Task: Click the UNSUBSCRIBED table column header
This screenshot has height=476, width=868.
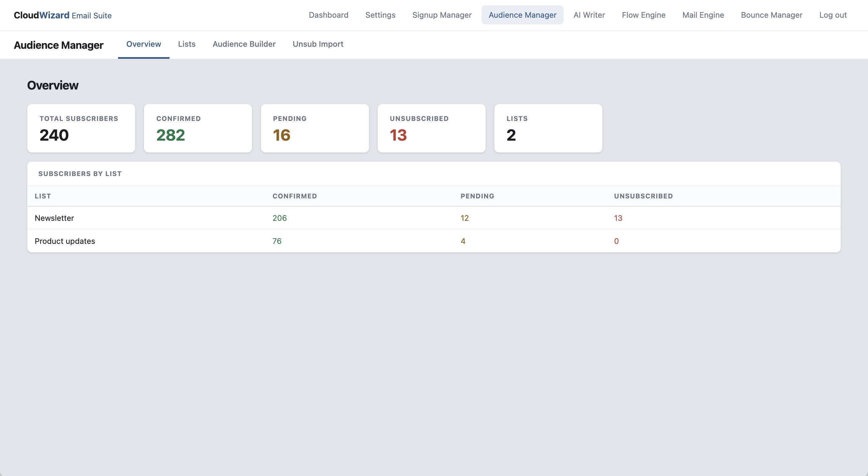Action: [x=643, y=196]
